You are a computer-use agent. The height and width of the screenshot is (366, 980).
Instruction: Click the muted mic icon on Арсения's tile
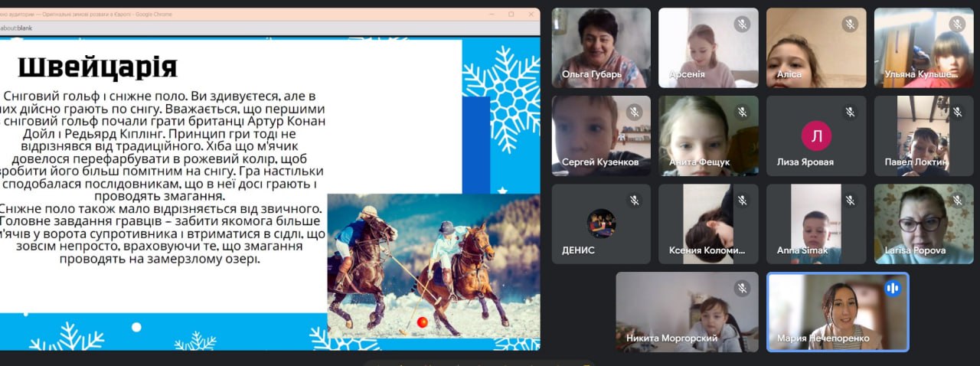pyautogui.click(x=741, y=24)
